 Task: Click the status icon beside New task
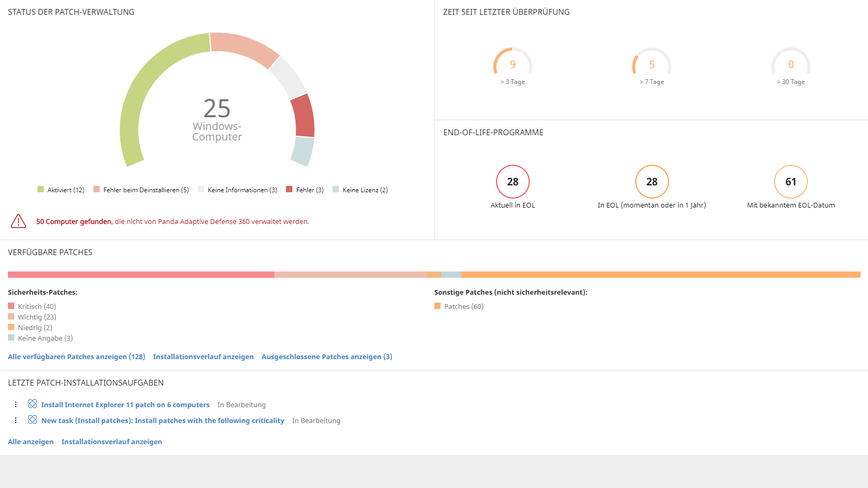click(32, 420)
